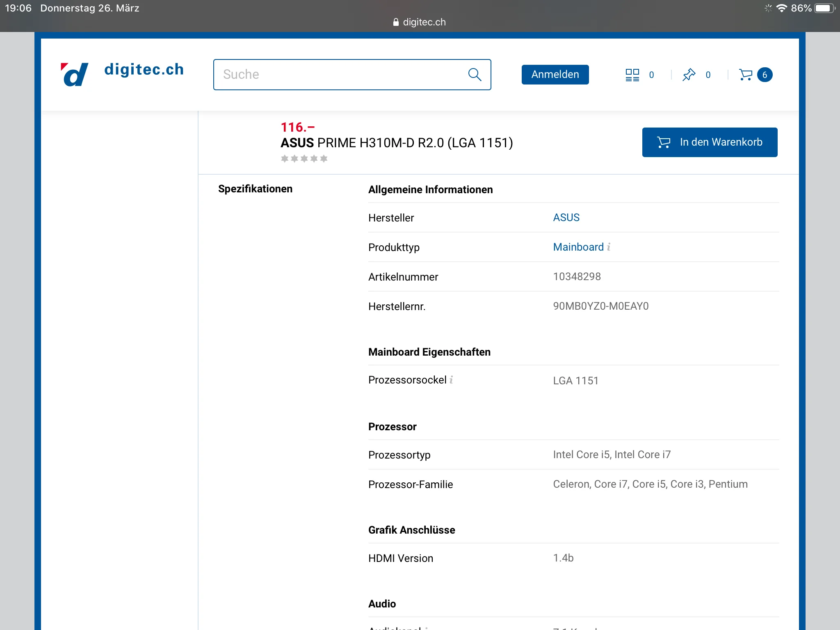Click the info icon beside Prozessorsockel

tap(451, 380)
